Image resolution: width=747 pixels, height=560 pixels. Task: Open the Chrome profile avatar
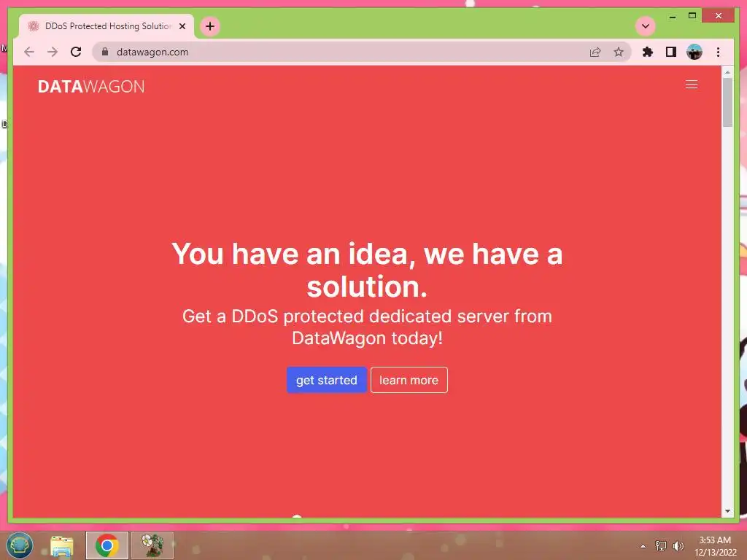click(x=694, y=52)
